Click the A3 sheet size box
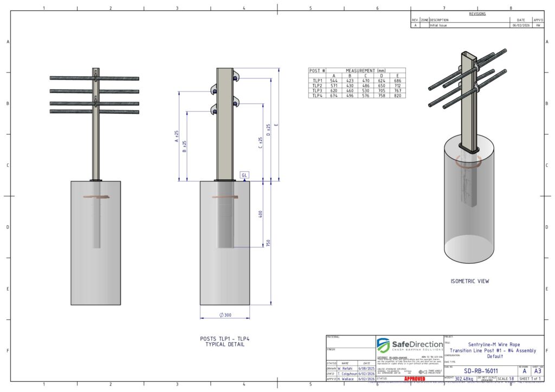The height and width of the screenshot is (392, 555). coord(537,371)
